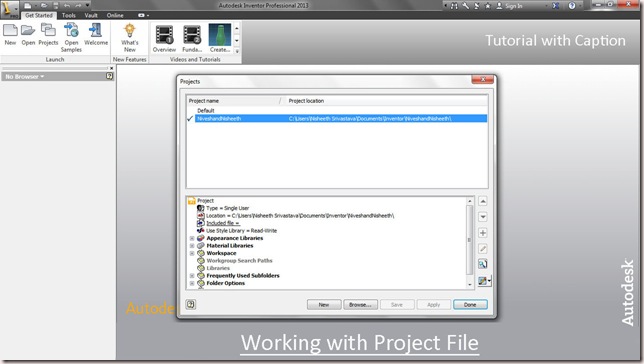Click the find duplicate files magnifier icon

click(x=483, y=264)
